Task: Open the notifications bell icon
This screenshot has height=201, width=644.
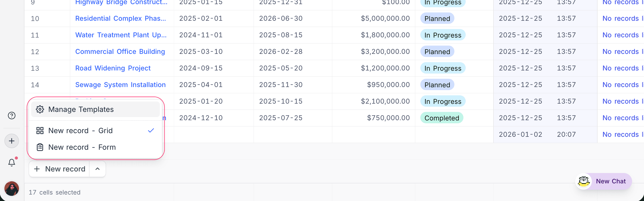Action: click(12, 162)
